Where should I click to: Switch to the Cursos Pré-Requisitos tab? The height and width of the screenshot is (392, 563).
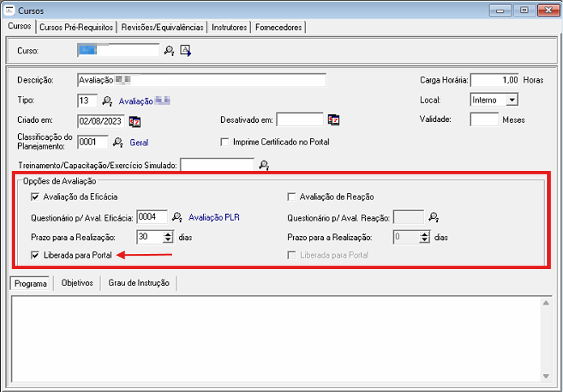[x=76, y=27]
